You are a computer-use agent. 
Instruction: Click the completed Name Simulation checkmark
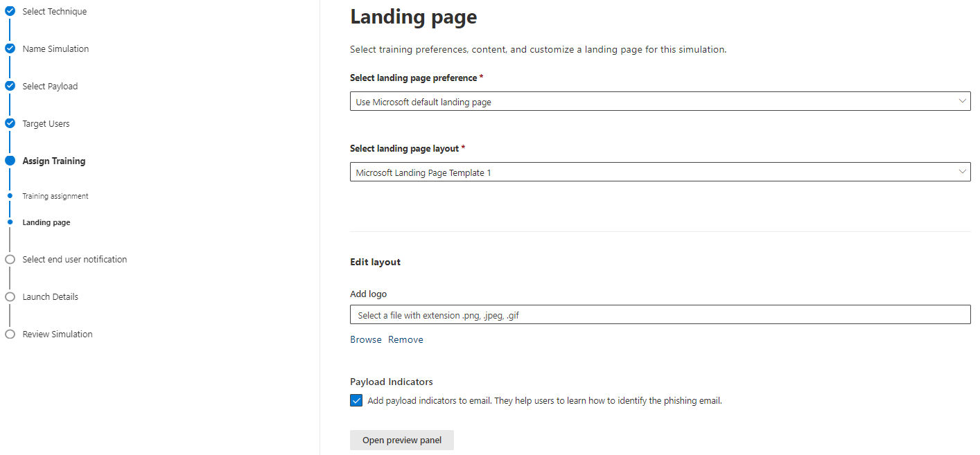[10, 48]
